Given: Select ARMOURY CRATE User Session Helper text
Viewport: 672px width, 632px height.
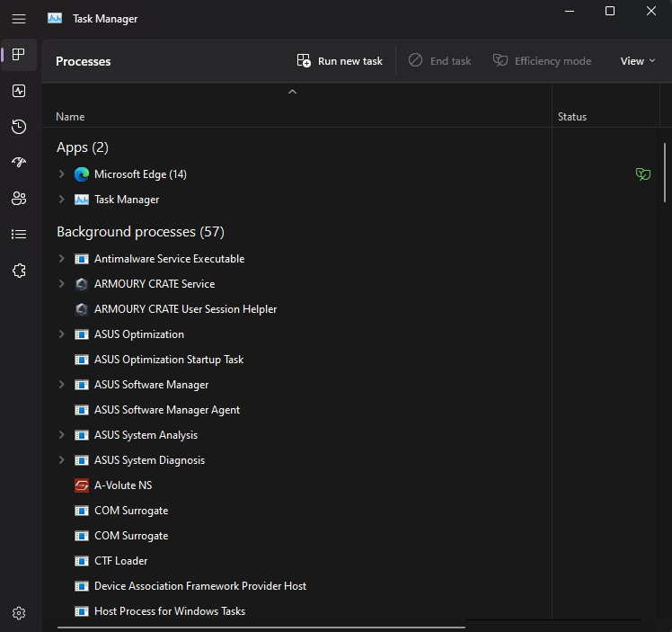Looking at the screenshot, I should (186, 309).
